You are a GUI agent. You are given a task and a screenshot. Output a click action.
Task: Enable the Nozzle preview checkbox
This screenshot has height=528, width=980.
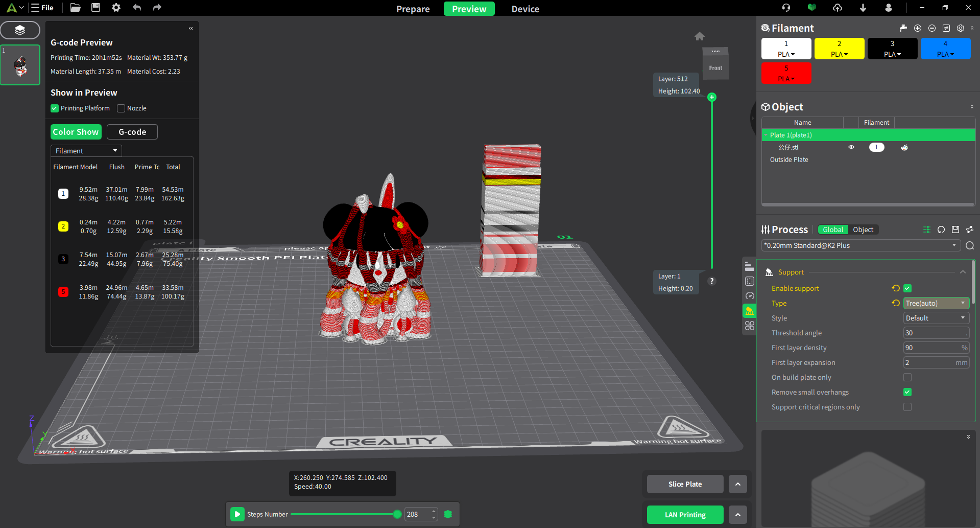[x=121, y=108]
